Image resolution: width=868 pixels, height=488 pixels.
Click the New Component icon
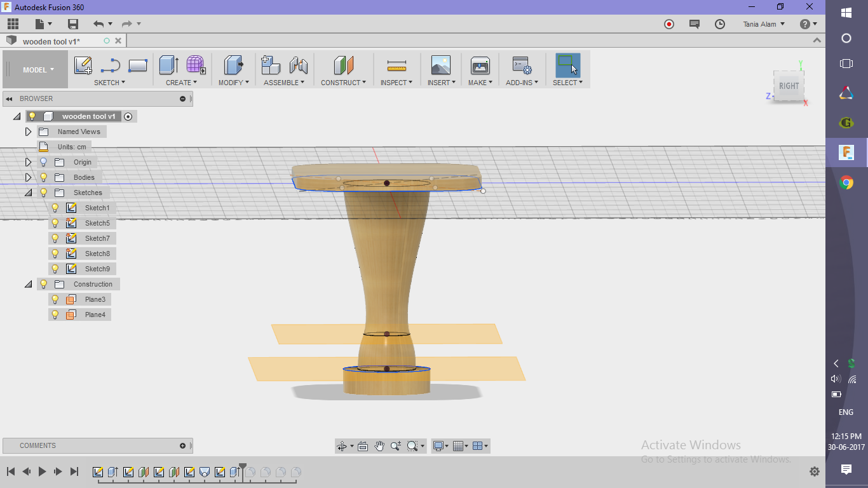(271, 65)
